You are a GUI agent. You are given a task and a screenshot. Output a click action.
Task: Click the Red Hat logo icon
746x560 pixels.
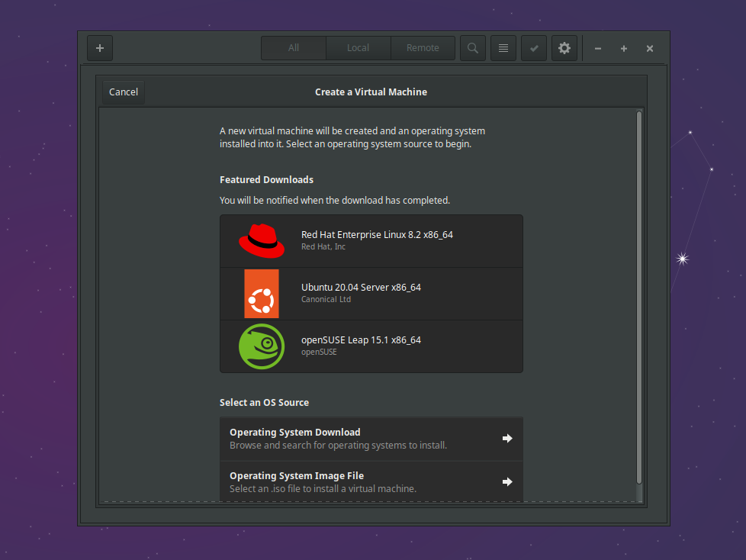pyautogui.click(x=262, y=240)
